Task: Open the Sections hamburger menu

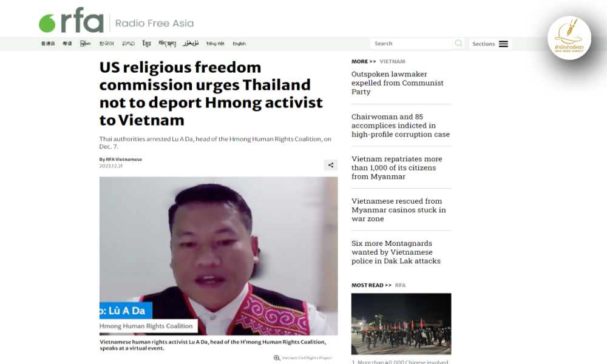Action: point(490,44)
